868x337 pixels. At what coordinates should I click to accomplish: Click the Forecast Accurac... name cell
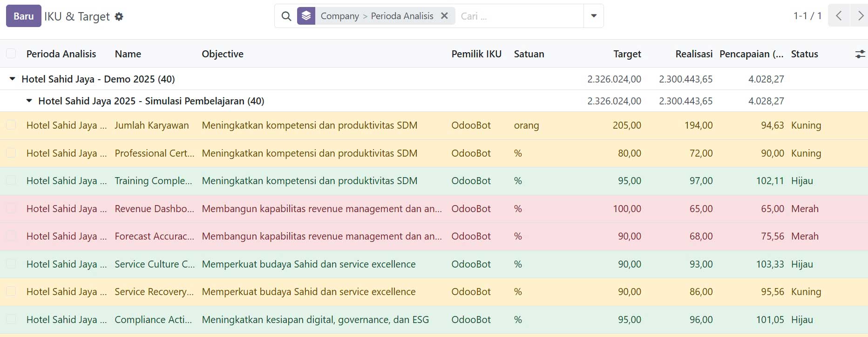point(155,236)
